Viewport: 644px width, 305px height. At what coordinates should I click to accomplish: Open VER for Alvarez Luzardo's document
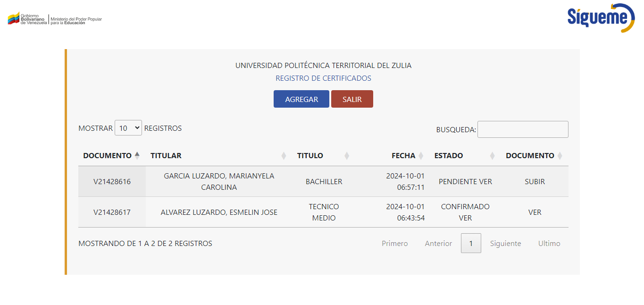tap(535, 212)
